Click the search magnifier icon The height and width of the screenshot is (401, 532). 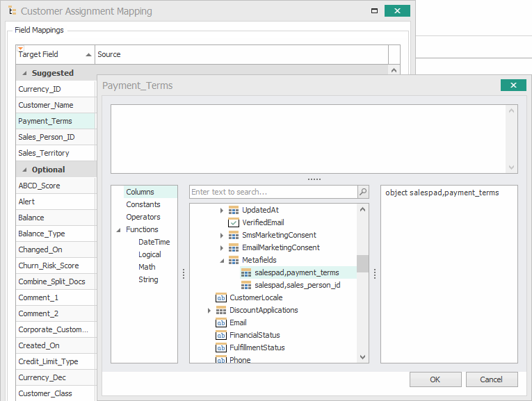coord(363,192)
